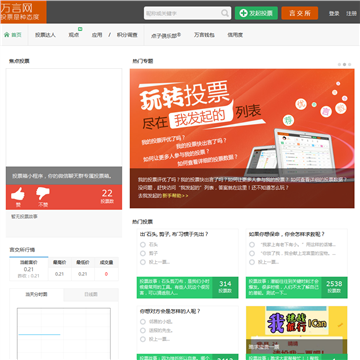Click the 最低价 column header
This screenshot has width=360, height=360.
pyautogui.click(x=83, y=263)
